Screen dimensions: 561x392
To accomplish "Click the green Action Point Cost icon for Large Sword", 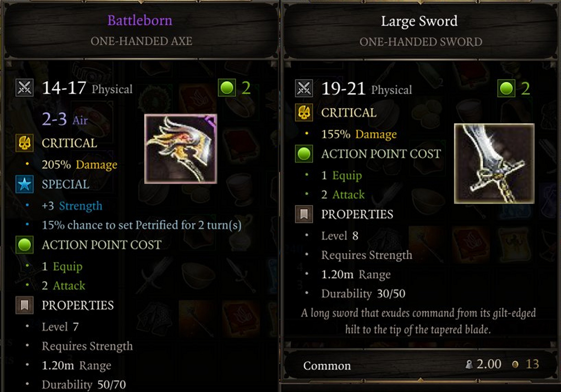I will 304,154.
